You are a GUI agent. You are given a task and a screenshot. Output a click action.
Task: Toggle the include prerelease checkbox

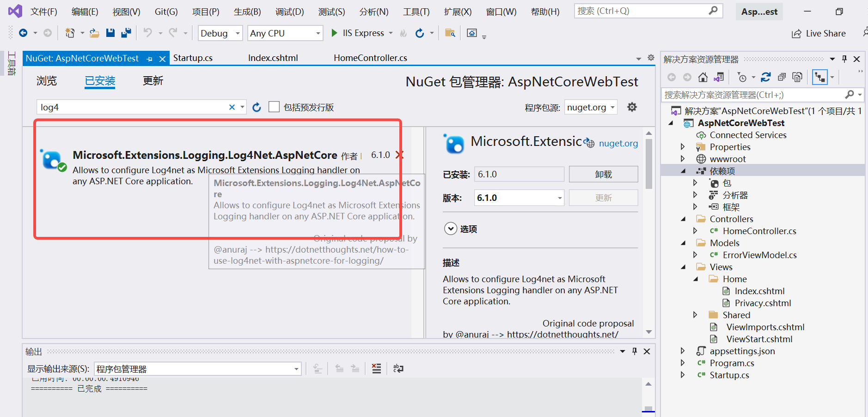point(274,107)
